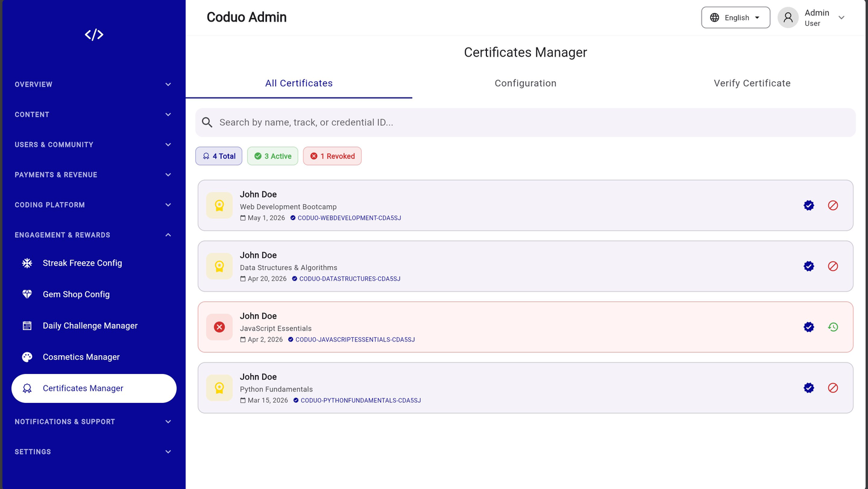Image resolution: width=868 pixels, height=489 pixels.
Task: Click the Certificates Manager page heading
Action: (x=526, y=52)
